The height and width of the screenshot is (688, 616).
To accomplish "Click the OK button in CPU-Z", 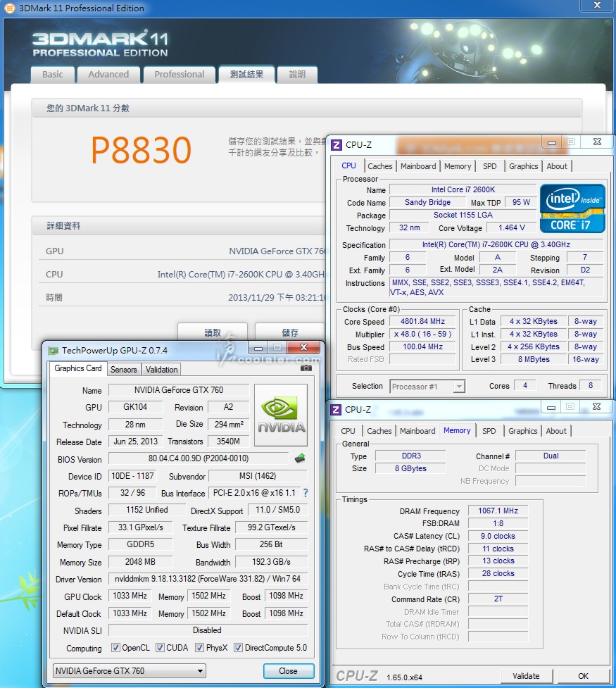I will pos(583,676).
